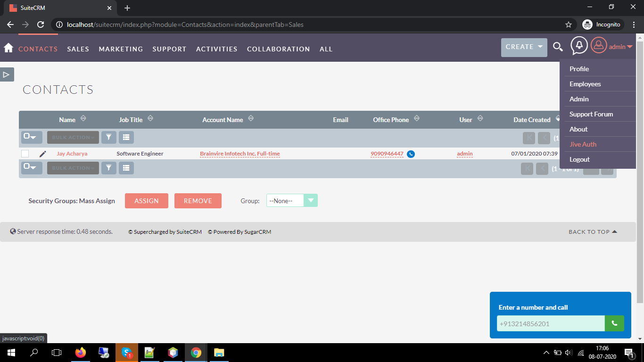644x362 pixels.
Task: Dial with the green phone button
Action: tap(614, 323)
